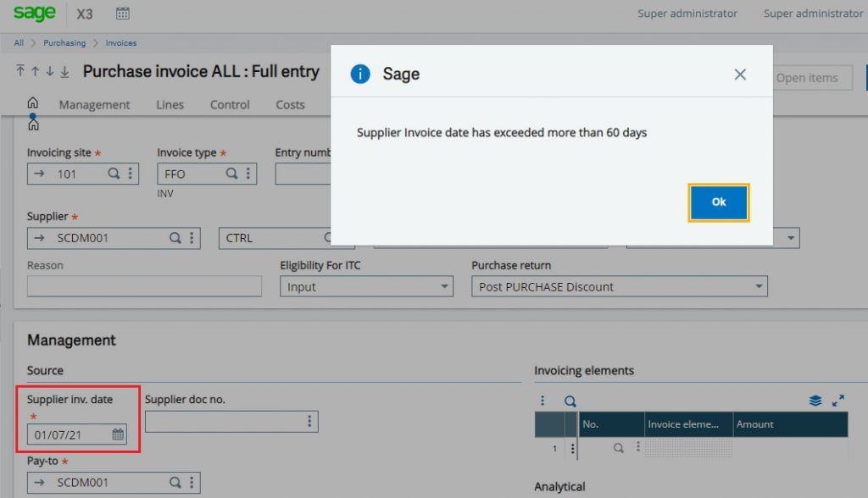The height and width of the screenshot is (498, 868).
Task: Open Pay-to actions menu icon
Action: 192,483
